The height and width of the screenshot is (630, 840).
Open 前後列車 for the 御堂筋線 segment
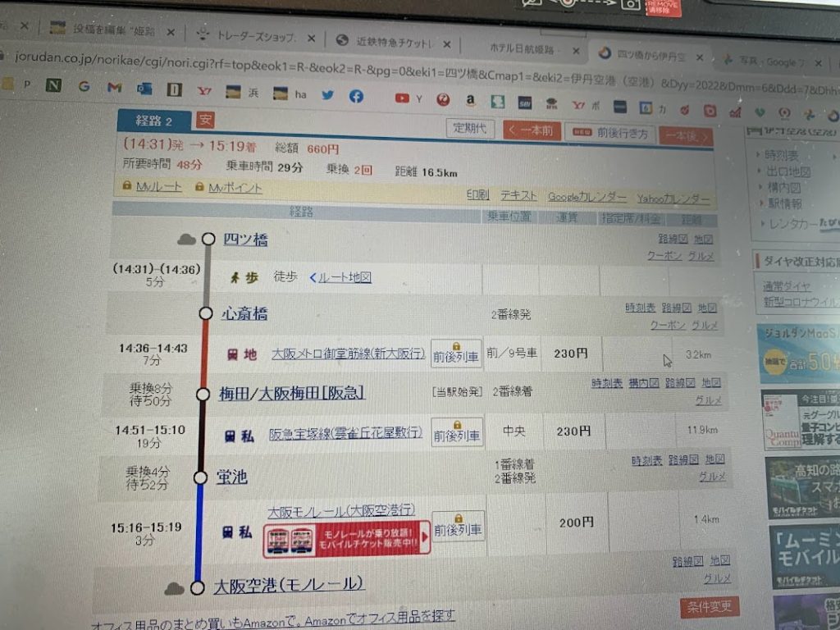[x=457, y=354]
